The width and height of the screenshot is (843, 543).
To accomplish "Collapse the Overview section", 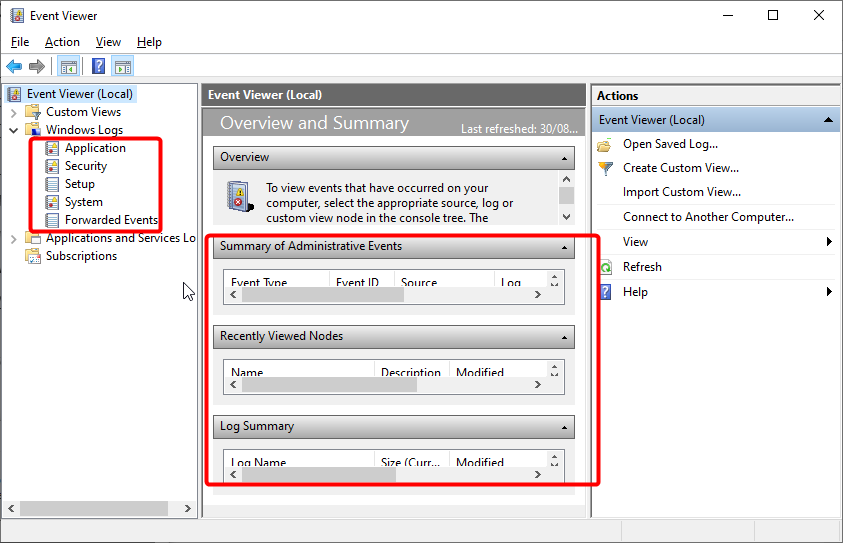I will pyautogui.click(x=565, y=158).
